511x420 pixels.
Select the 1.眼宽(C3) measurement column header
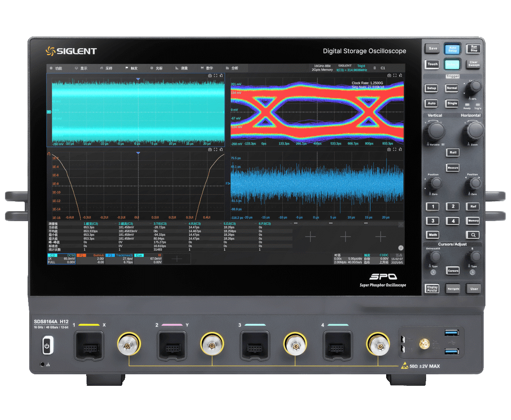pos(91,224)
